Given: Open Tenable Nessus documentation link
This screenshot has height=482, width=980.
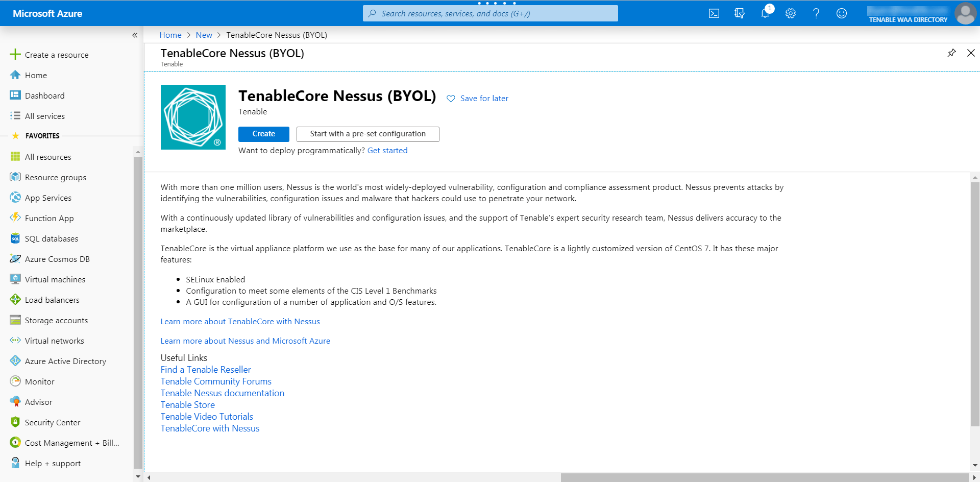Looking at the screenshot, I should tap(222, 393).
